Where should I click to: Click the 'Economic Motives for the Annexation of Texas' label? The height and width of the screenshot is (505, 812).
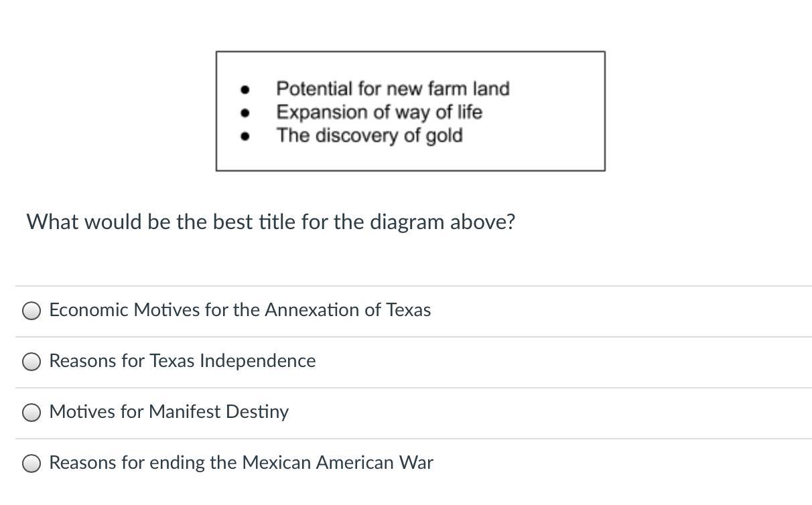[240, 310]
